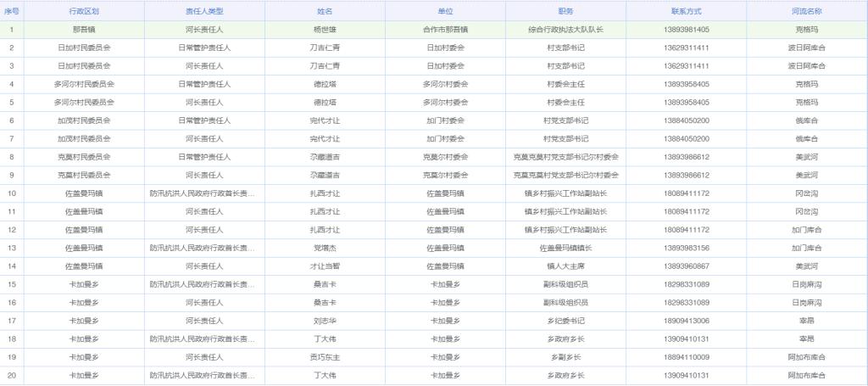Click the 行政区划 column header
868x386 pixels.
pyautogui.click(x=84, y=11)
